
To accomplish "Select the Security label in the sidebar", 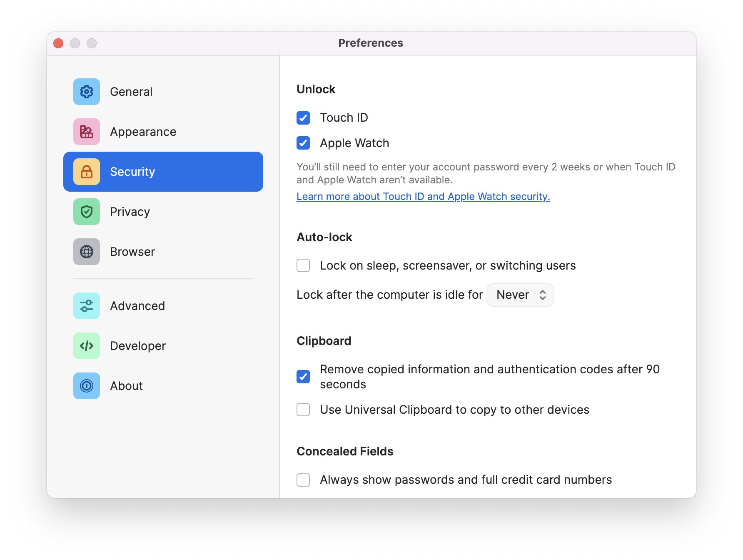I will click(x=132, y=172).
